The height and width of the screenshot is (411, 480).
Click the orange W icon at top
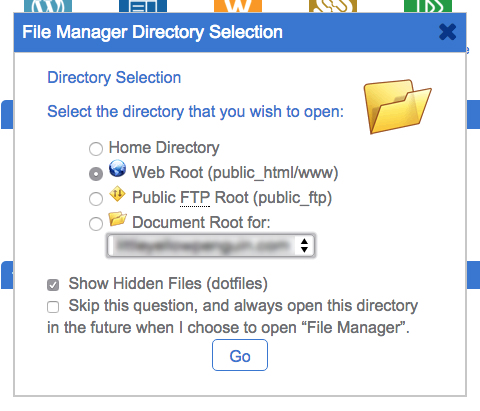click(238, 6)
